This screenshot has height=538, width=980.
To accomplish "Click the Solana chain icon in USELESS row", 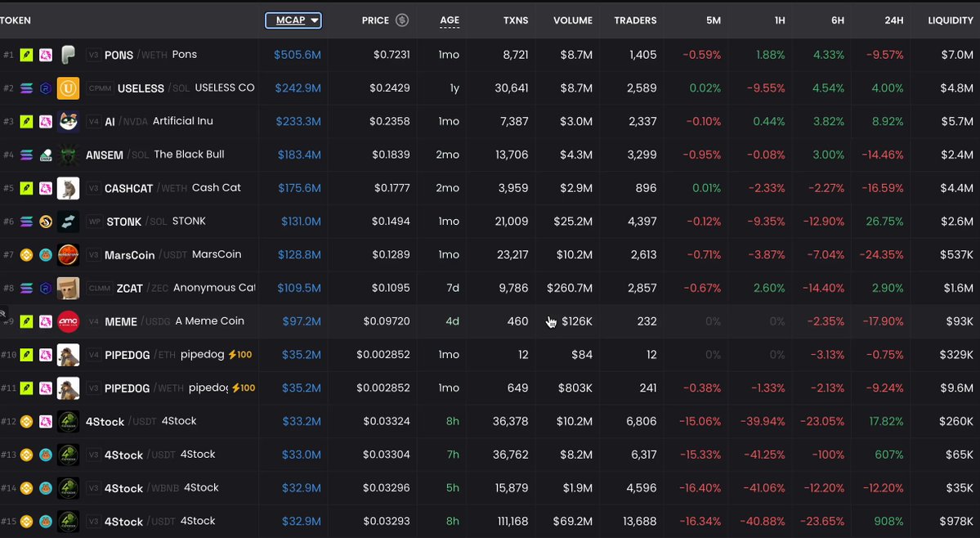I will click(x=26, y=88).
